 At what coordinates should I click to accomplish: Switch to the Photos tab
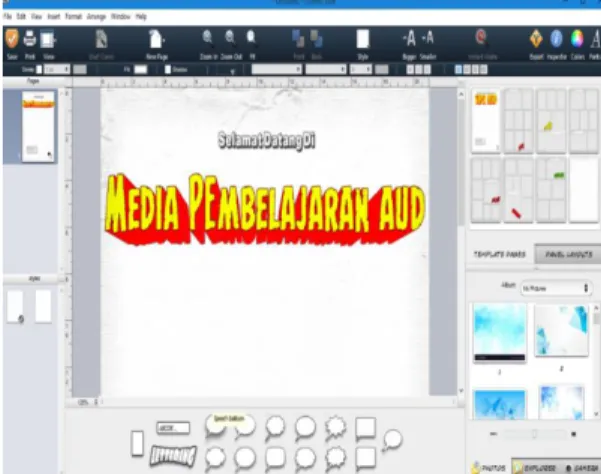click(489, 467)
